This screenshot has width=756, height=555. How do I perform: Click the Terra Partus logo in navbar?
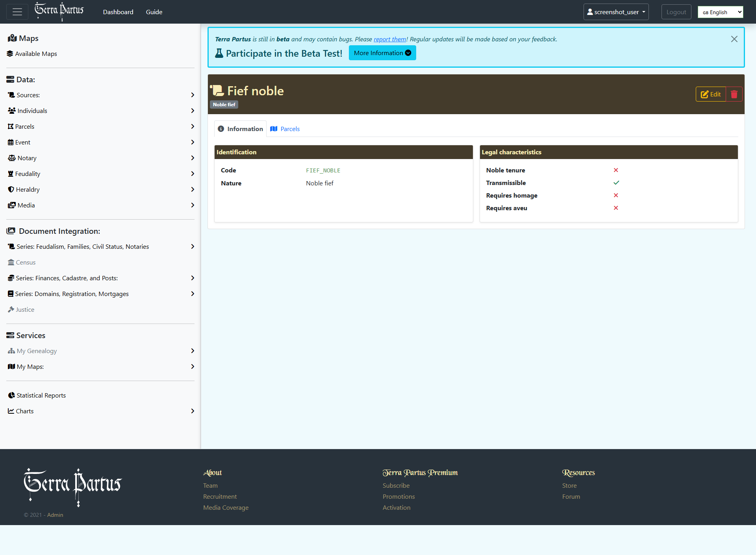click(x=59, y=11)
